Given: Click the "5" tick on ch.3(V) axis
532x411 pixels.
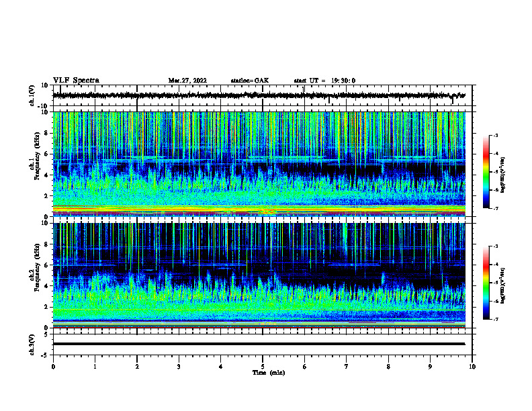Looking at the screenshot, I should [46, 334].
